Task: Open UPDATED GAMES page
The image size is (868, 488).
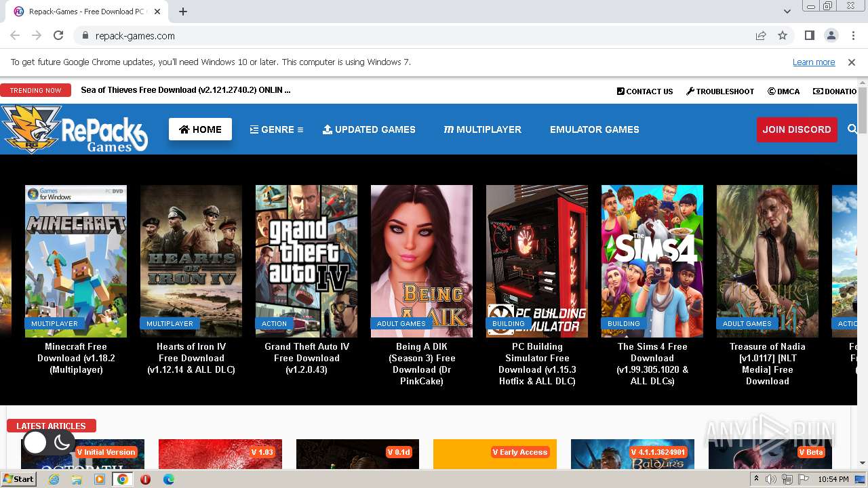Action: [x=369, y=129]
